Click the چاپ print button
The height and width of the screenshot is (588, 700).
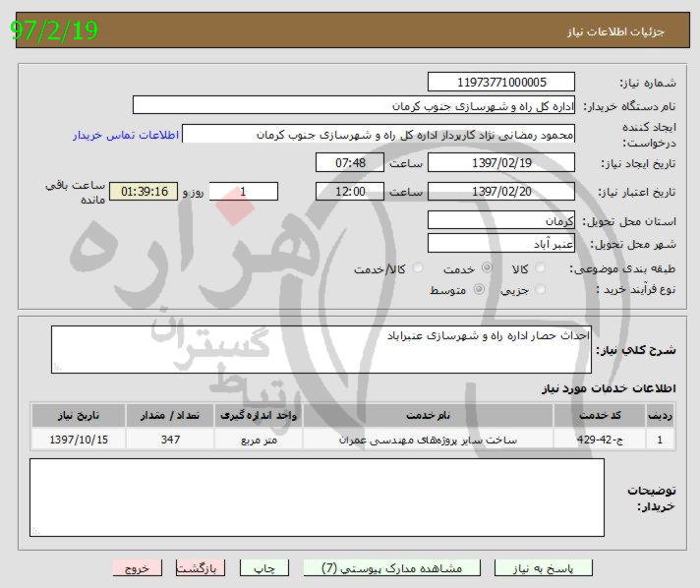[264, 568]
